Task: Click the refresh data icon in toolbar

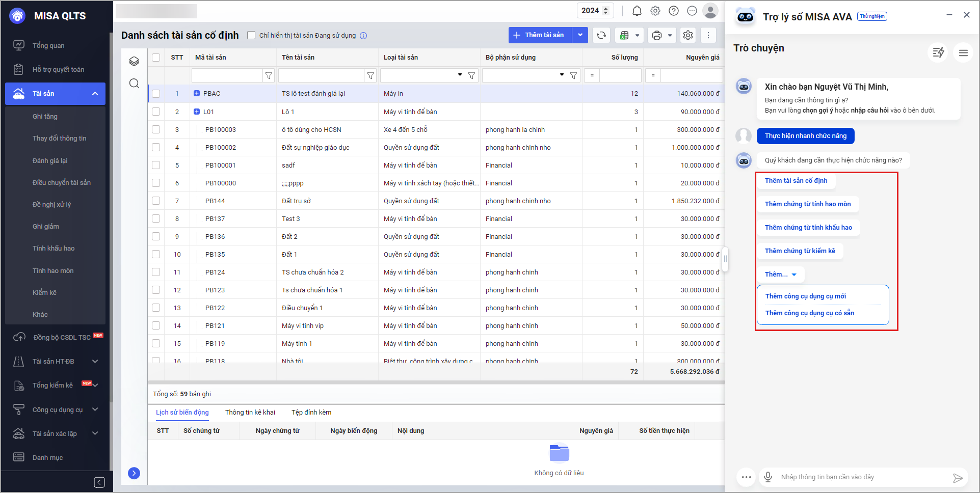Action: coord(601,35)
